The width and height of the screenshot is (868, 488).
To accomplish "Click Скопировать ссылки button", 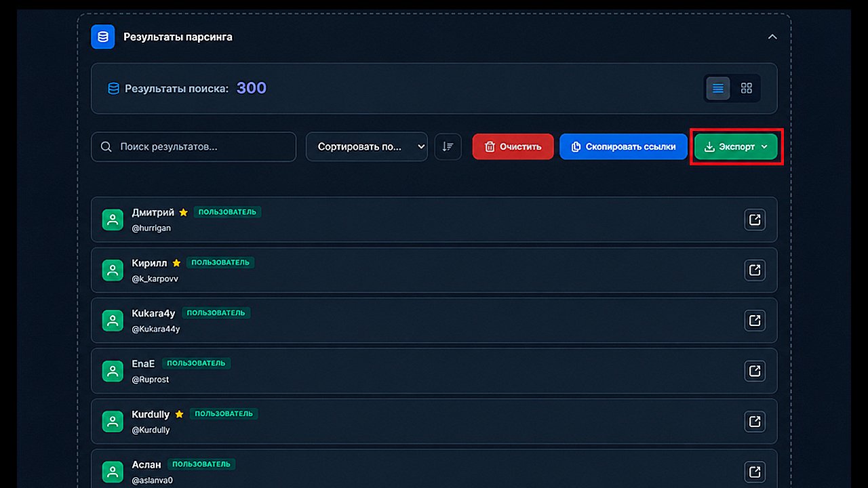I will point(623,147).
